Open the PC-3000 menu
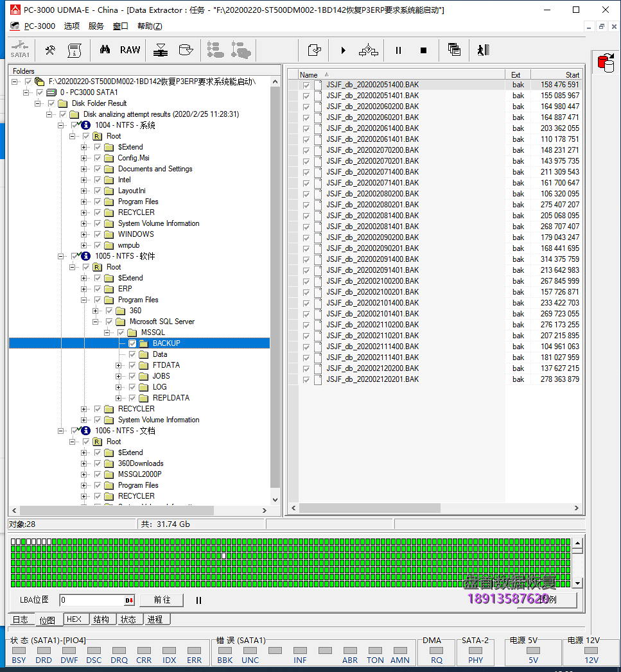621x672 pixels. pyautogui.click(x=39, y=26)
